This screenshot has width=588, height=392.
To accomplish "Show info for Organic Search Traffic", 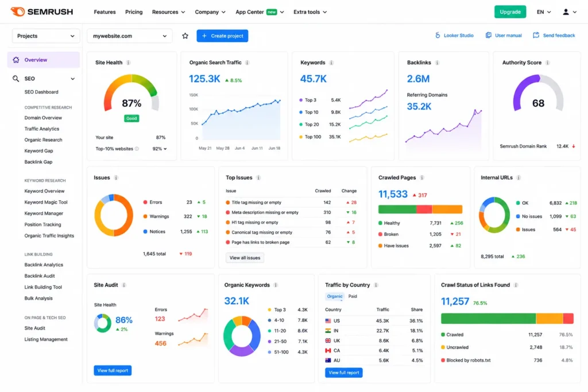I will (247, 63).
